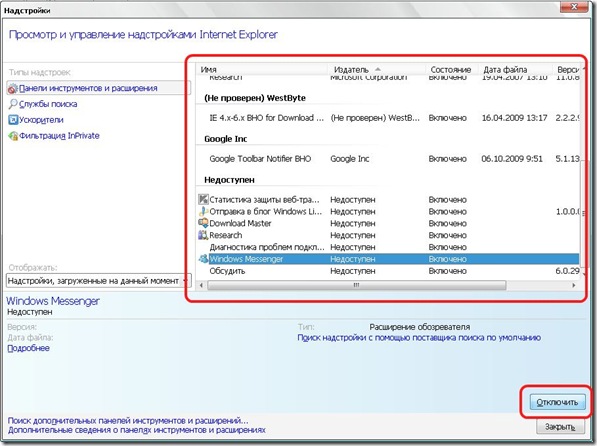This screenshot has width=597, height=446.
Task: Sort add-ons by Имя column
Action: 262,70
